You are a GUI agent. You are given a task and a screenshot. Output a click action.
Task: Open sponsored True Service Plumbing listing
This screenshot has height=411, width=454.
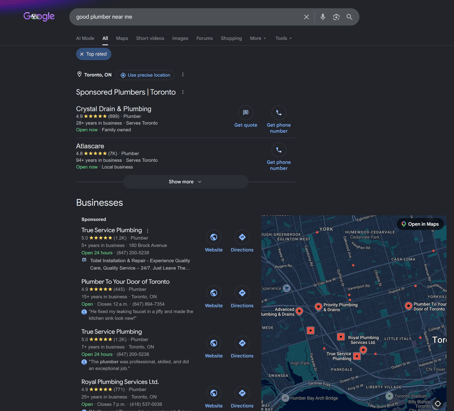[112, 230]
